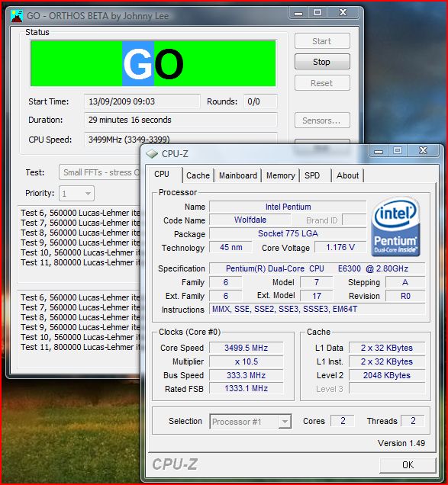Click 'Test 9' row in lower ORTHOS log

click(x=80, y=327)
